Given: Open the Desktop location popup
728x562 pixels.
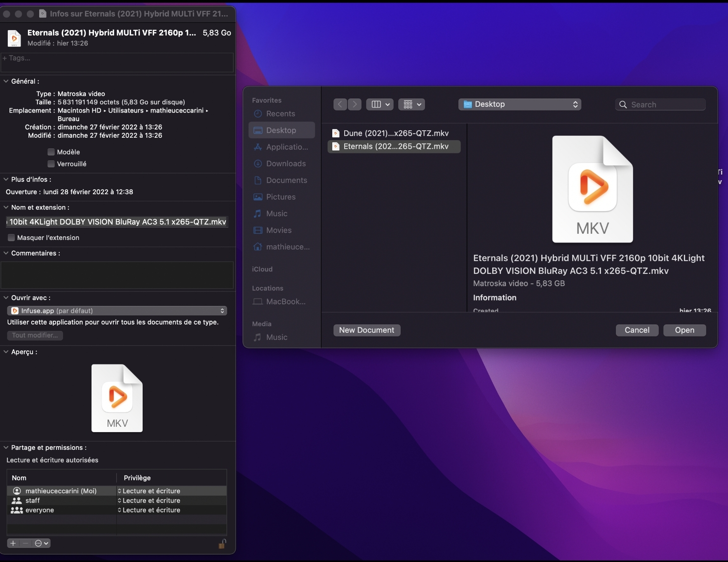Looking at the screenshot, I should point(519,104).
